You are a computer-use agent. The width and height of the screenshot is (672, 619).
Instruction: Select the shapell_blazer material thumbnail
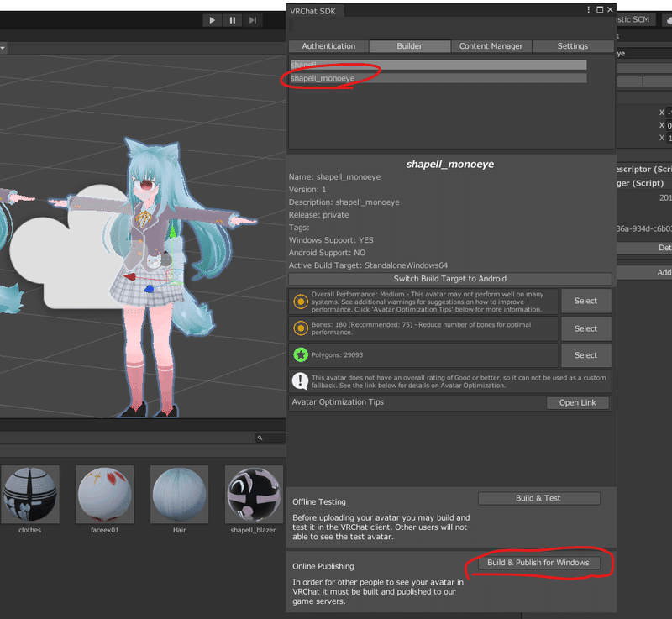[x=254, y=495]
